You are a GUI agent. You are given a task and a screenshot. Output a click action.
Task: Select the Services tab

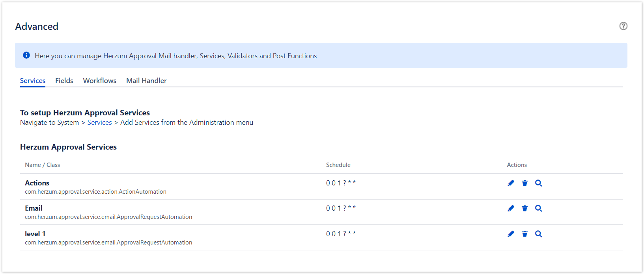[x=33, y=81]
